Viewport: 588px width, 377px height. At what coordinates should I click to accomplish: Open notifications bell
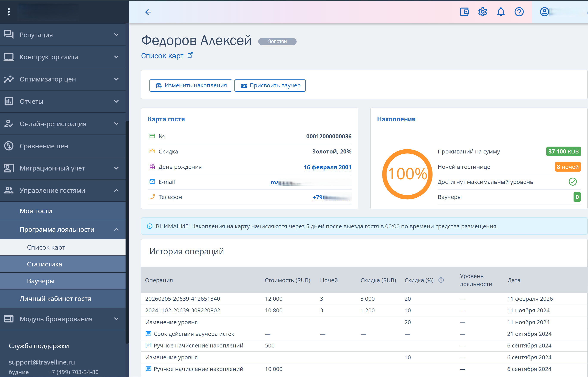[501, 12]
